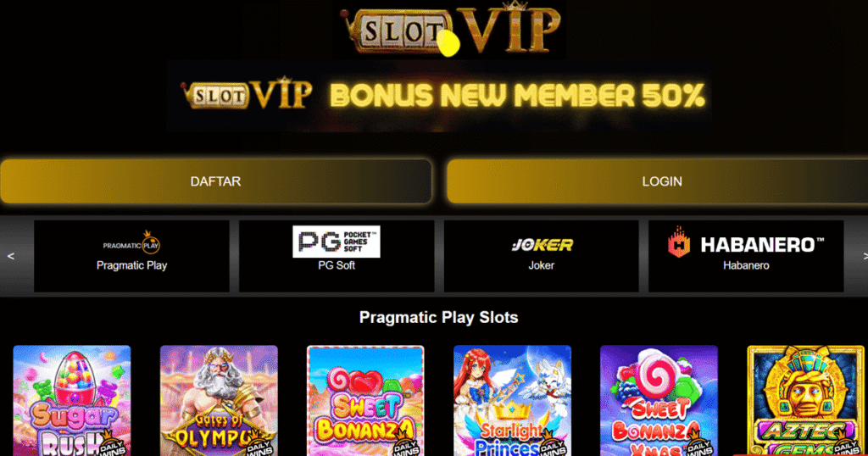Screen dimensions: 868x456
Task: Open the SLOT VIP logo at top
Action: [x=451, y=29]
